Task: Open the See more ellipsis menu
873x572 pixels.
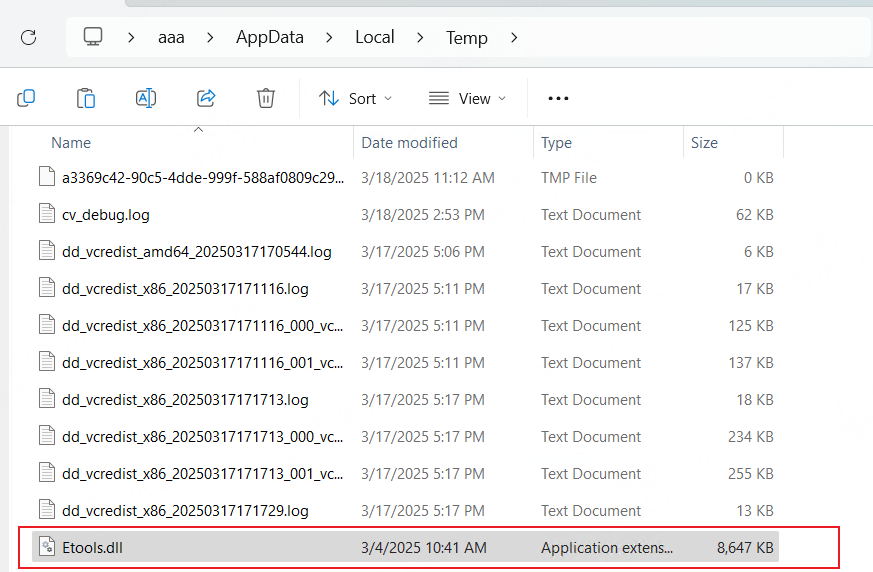Action: coord(558,98)
